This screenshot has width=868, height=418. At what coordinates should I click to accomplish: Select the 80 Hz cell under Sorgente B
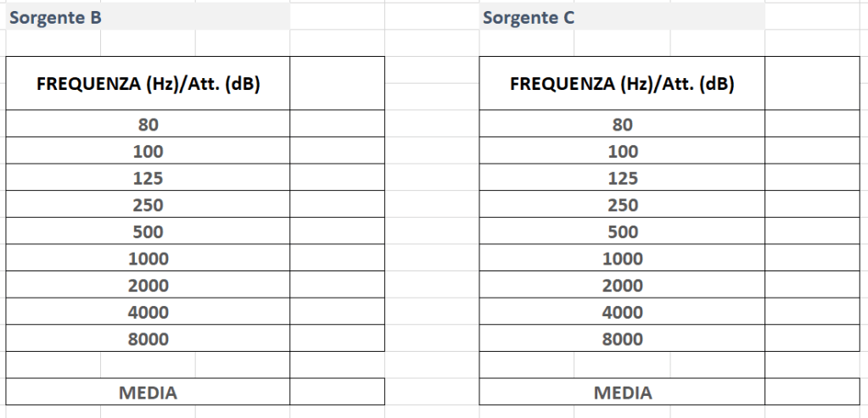coord(148,124)
